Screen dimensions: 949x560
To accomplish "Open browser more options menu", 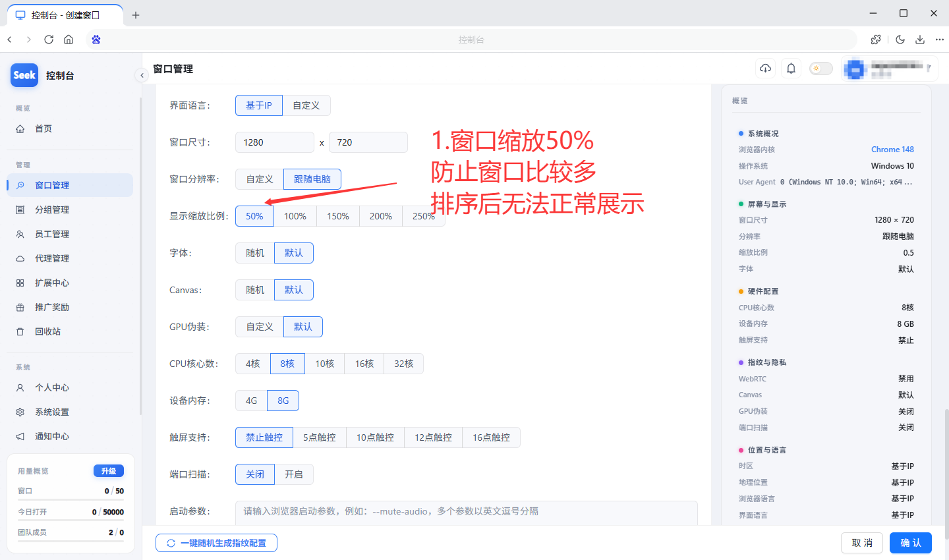I will click(940, 40).
